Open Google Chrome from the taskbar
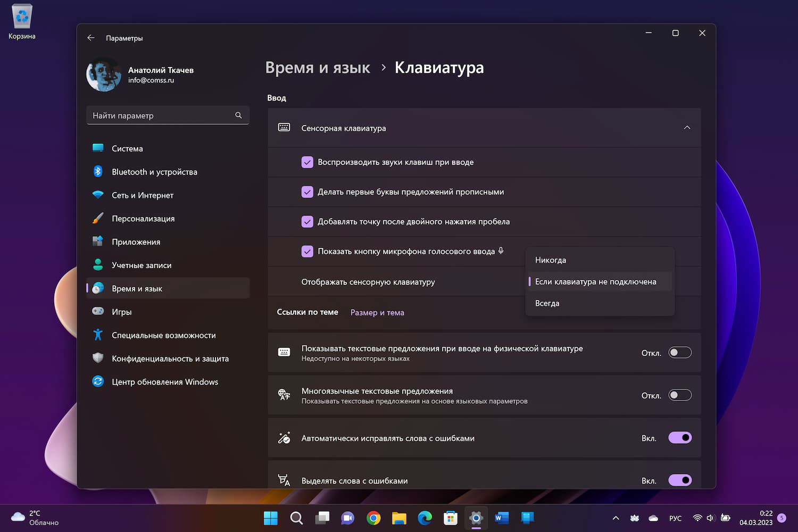The width and height of the screenshot is (798, 532). click(373, 518)
